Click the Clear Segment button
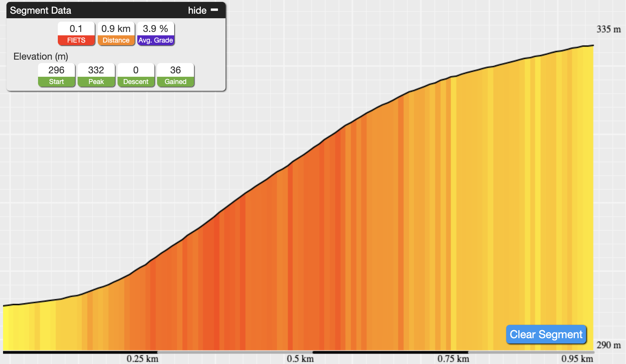The image size is (626, 364). 546,334
